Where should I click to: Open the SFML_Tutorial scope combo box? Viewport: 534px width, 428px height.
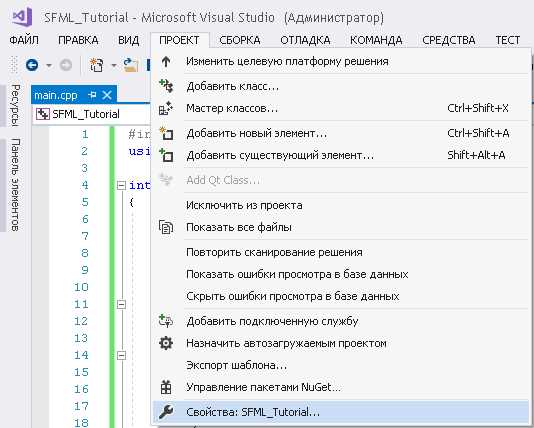(92, 114)
